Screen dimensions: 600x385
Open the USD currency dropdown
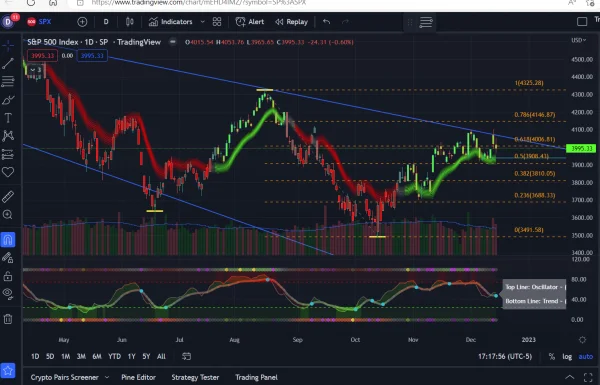click(578, 40)
